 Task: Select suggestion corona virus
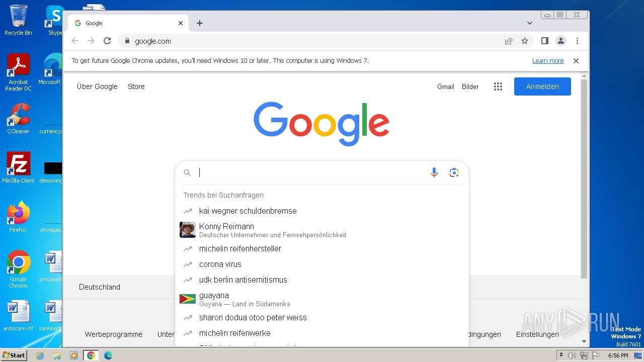(322, 264)
